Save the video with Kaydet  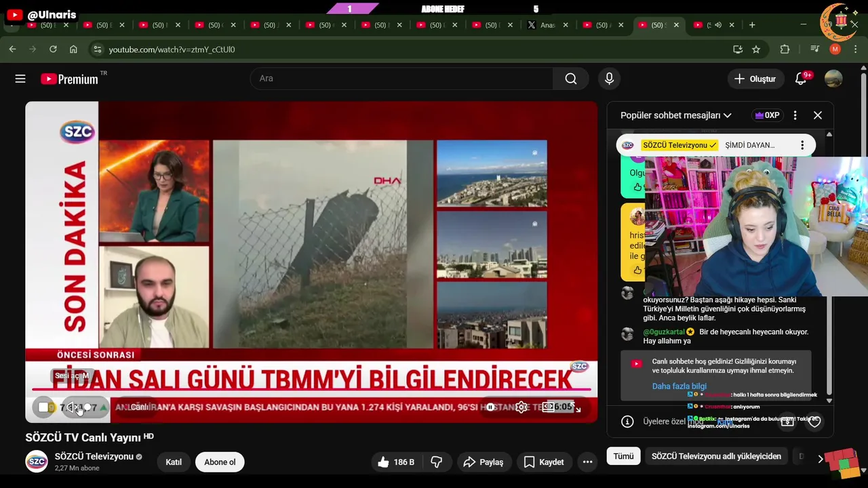coord(543,462)
